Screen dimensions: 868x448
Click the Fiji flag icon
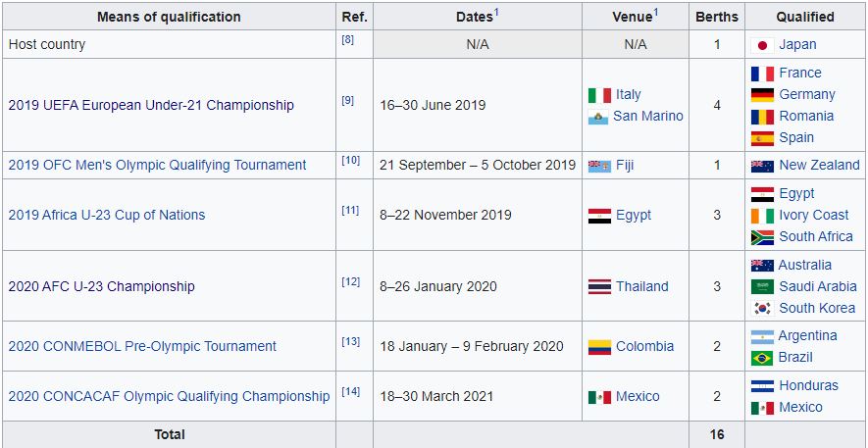coord(599,166)
